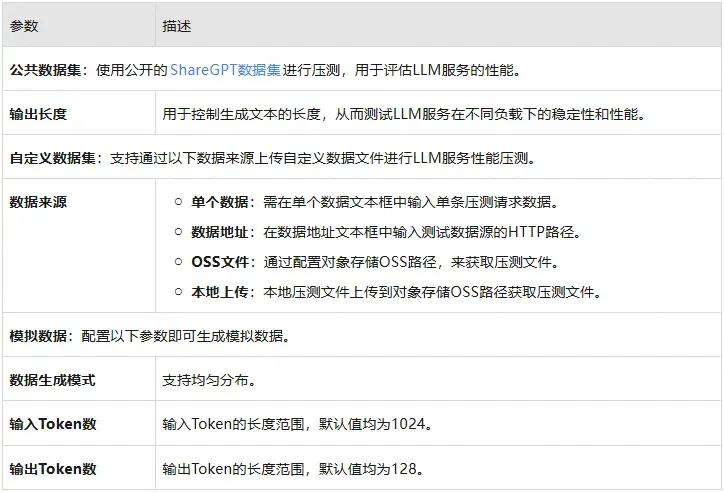Click the description mentioning 默认值均为1024
The width and height of the screenshot is (724, 492).
[x=297, y=424]
